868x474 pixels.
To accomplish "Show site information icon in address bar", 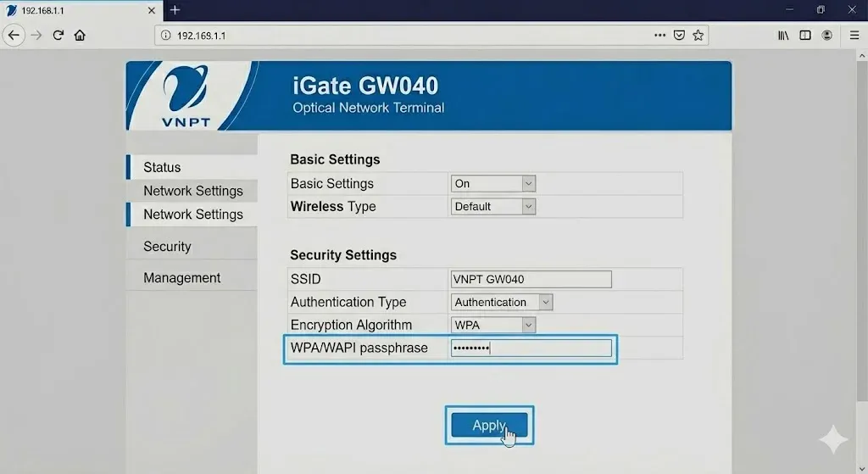I will click(165, 36).
